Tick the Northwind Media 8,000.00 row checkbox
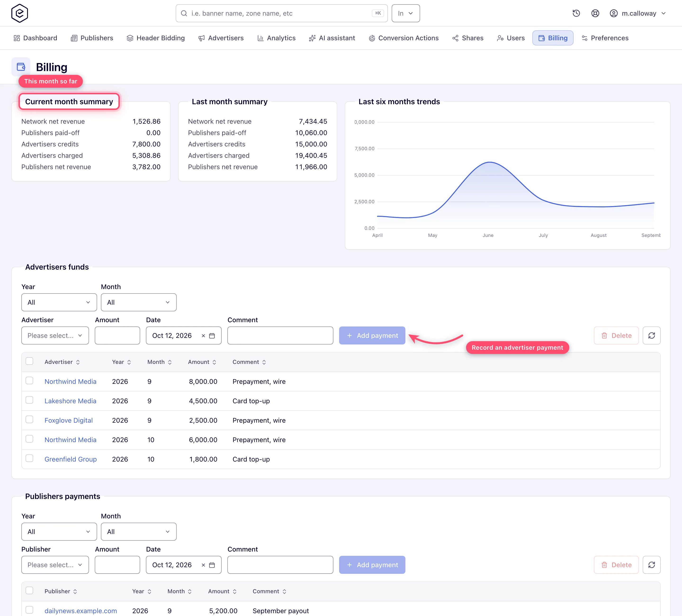Image resolution: width=682 pixels, height=616 pixels. pyautogui.click(x=29, y=381)
